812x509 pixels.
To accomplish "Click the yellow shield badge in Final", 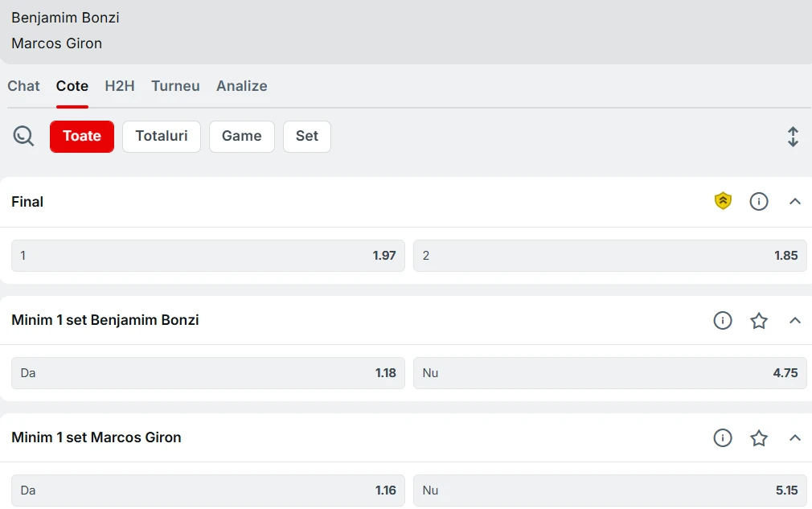I will coord(723,201).
